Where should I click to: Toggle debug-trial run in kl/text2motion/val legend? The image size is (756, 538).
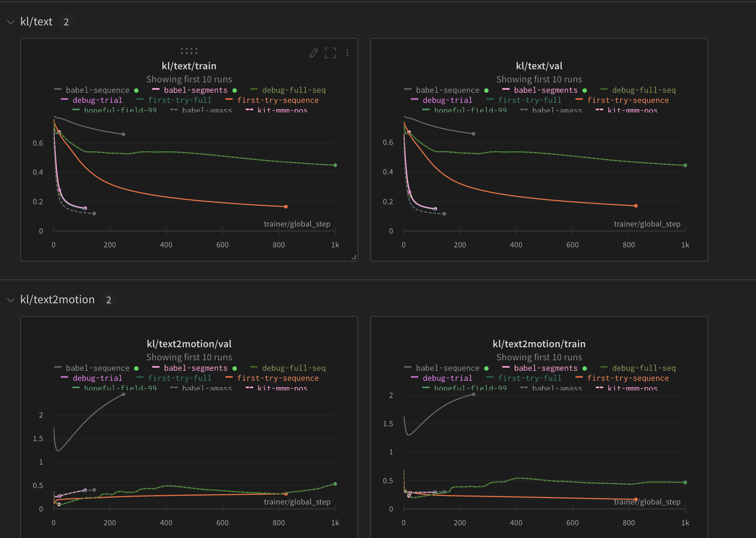point(98,378)
